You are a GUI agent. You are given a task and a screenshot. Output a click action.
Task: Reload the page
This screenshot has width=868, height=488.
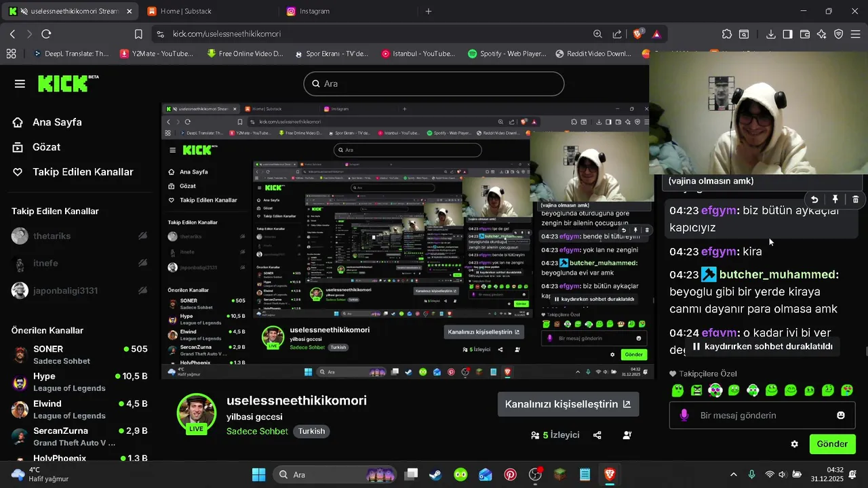(46, 34)
